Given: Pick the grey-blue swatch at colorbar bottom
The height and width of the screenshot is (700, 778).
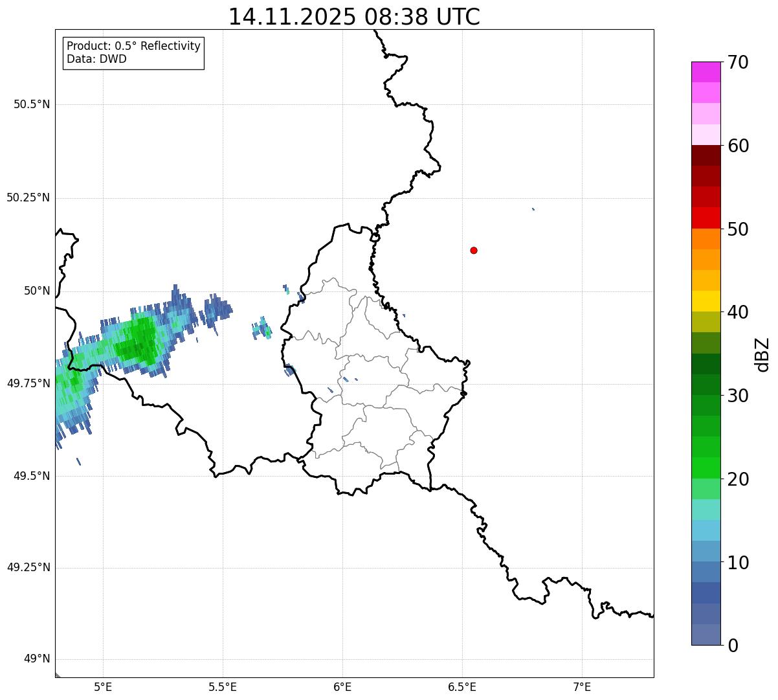Looking at the screenshot, I should [706, 635].
